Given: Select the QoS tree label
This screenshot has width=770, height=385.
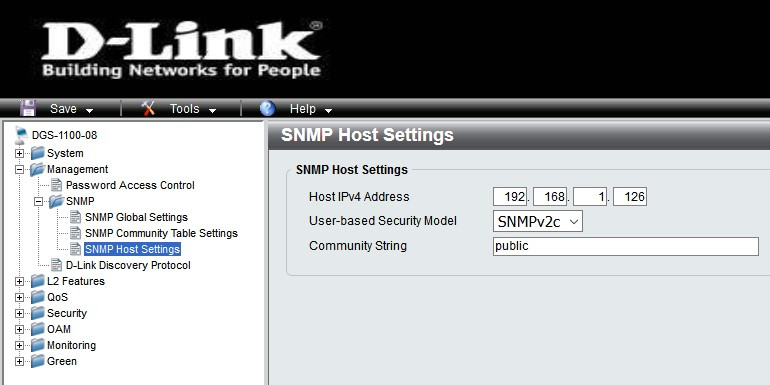Looking at the screenshot, I should [x=57, y=297].
